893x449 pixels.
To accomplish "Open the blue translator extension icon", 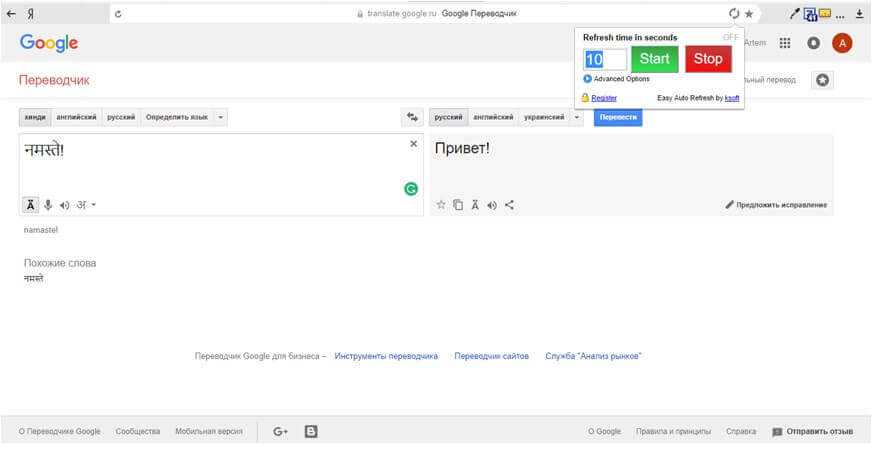I will [x=810, y=14].
